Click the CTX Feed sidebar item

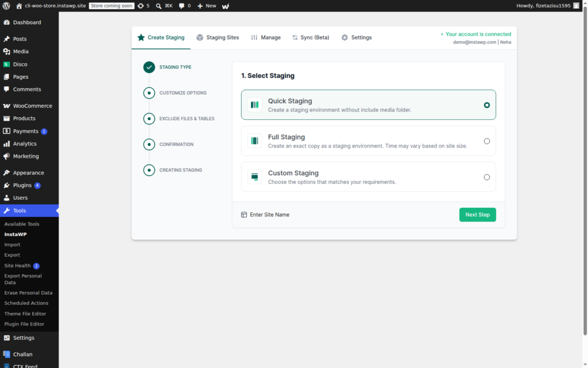tap(29, 366)
